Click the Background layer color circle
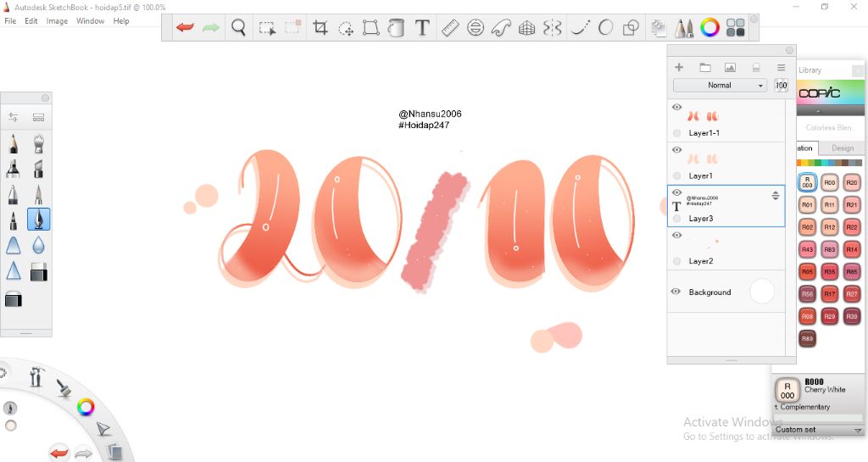The height and width of the screenshot is (462, 868). pyautogui.click(x=762, y=292)
